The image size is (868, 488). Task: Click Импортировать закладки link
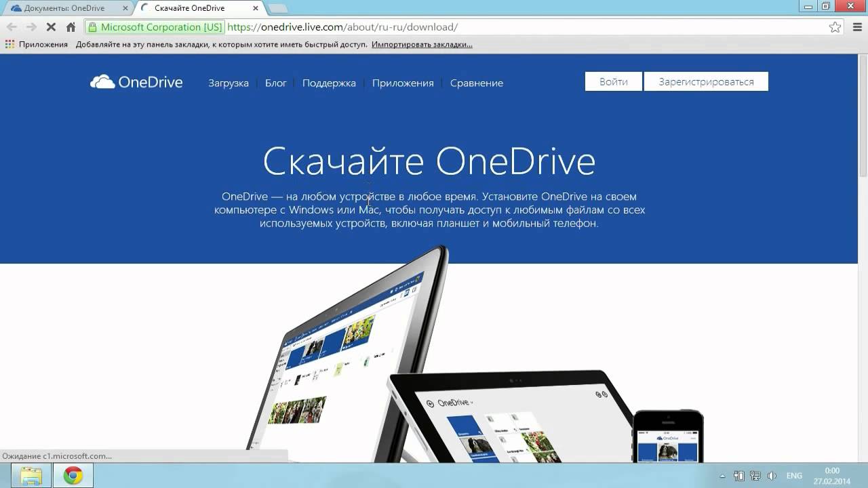[x=422, y=44]
